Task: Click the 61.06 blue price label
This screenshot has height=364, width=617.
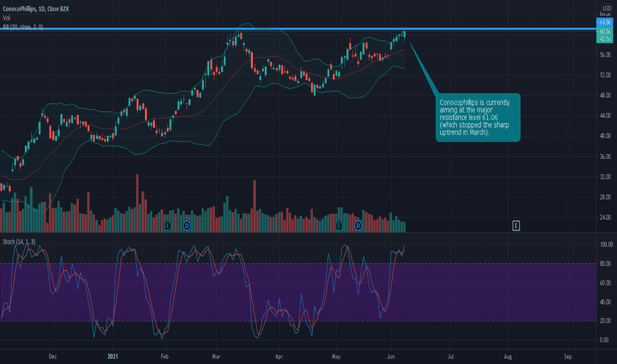Action: 604,23
